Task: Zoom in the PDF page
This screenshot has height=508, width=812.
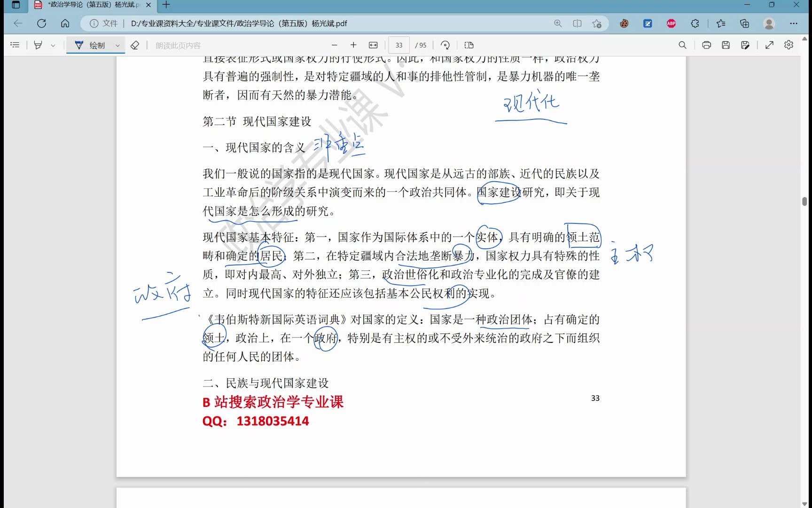Action: tap(353, 45)
